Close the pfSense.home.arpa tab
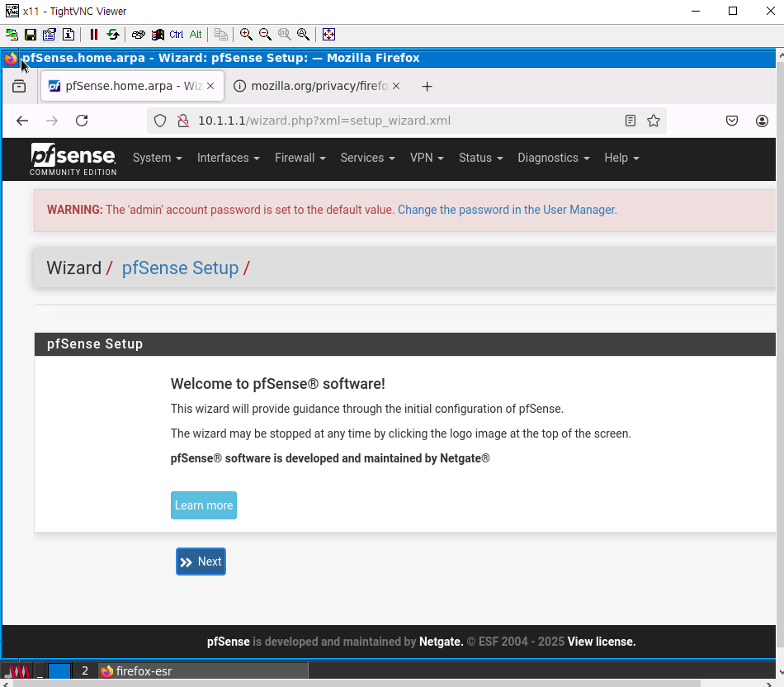 pyautogui.click(x=210, y=86)
